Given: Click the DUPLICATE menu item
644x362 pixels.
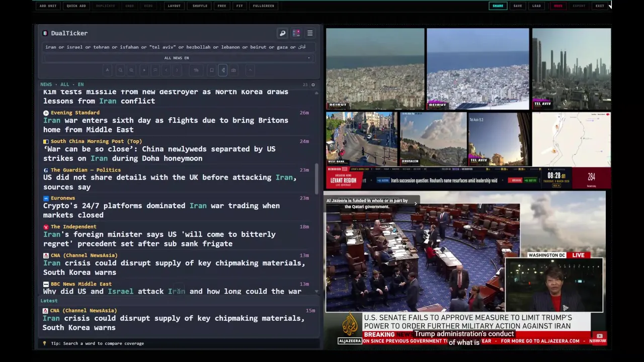Looking at the screenshot, I should click(x=105, y=6).
